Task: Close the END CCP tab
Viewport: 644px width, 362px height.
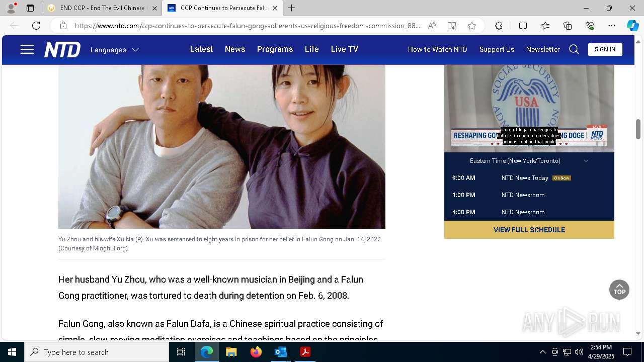Action: click(x=154, y=8)
